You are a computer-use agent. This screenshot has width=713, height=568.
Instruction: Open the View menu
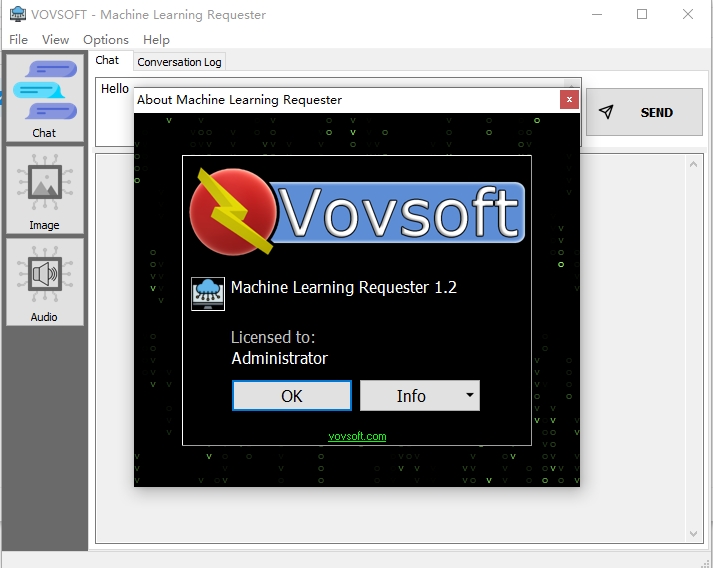[55, 40]
